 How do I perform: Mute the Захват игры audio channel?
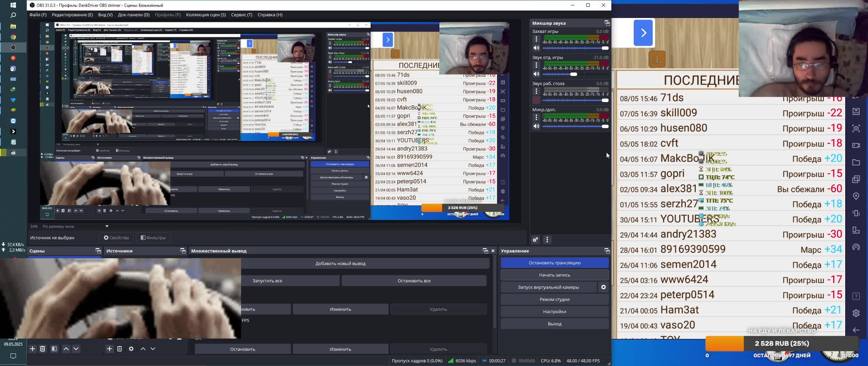click(x=536, y=48)
